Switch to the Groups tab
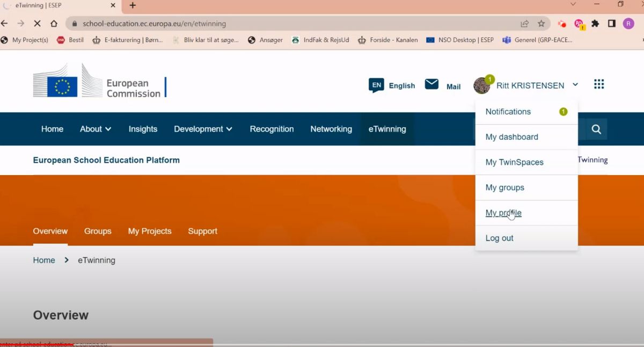This screenshot has height=347, width=644. [x=98, y=231]
